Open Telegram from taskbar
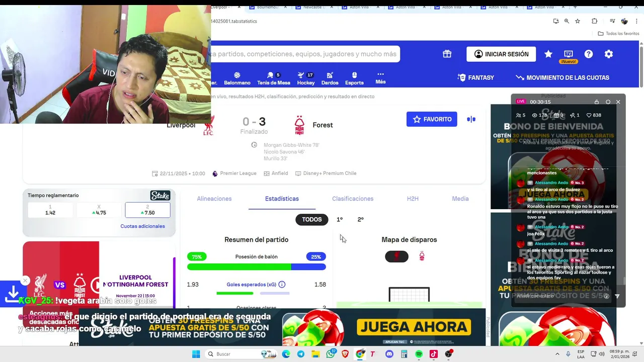 tap(300, 354)
